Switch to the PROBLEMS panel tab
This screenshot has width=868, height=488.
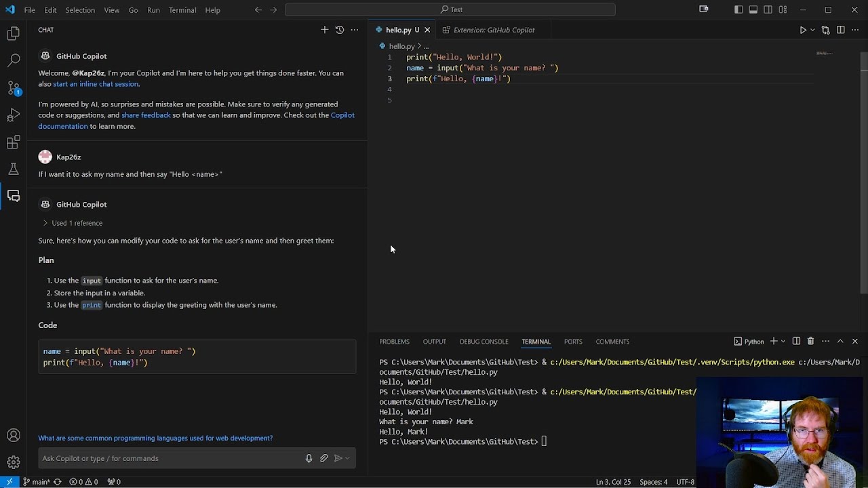pyautogui.click(x=394, y=342)
